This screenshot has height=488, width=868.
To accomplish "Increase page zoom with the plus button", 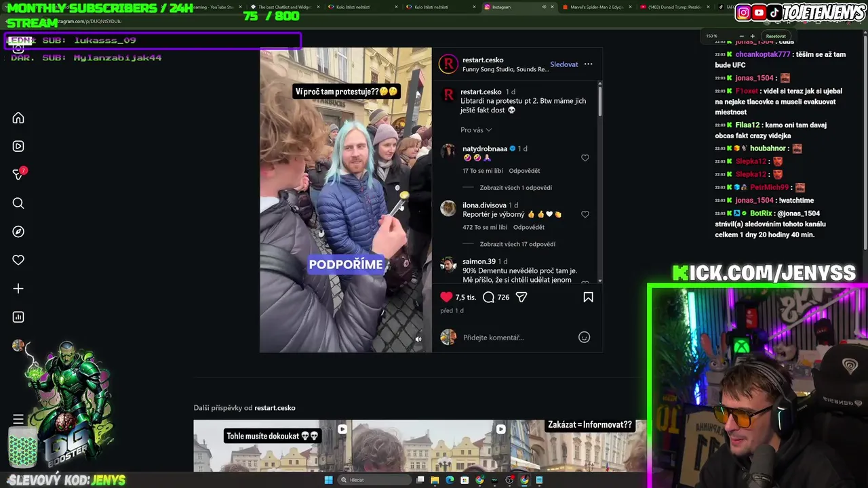I will coord(752,36).
